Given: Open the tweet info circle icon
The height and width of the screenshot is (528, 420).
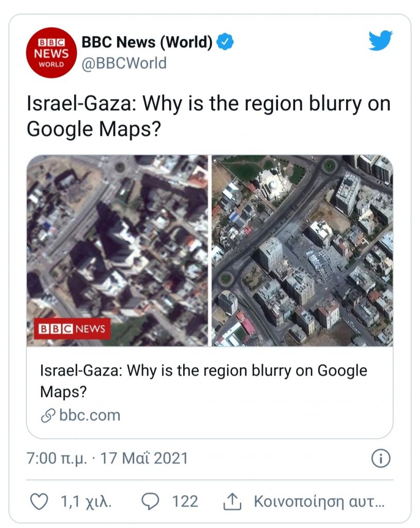Looking at the screenshot, I should (381, 458).
